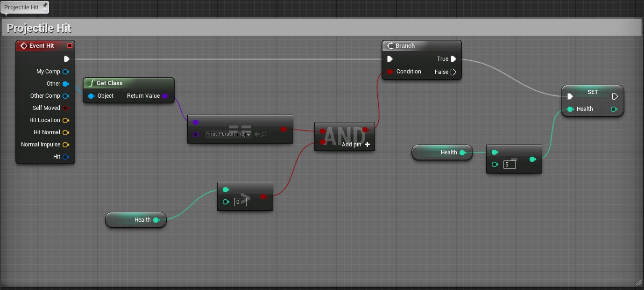Viewport: 644px width, 290px height.
Task: Click the Event Hit diamond icon
Action: point(23,46)
